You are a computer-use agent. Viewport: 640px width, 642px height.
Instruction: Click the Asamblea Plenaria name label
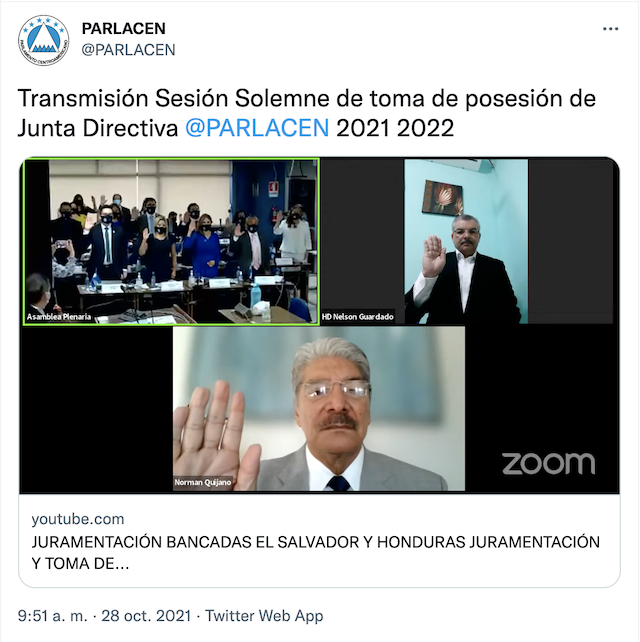pos(59,316)
